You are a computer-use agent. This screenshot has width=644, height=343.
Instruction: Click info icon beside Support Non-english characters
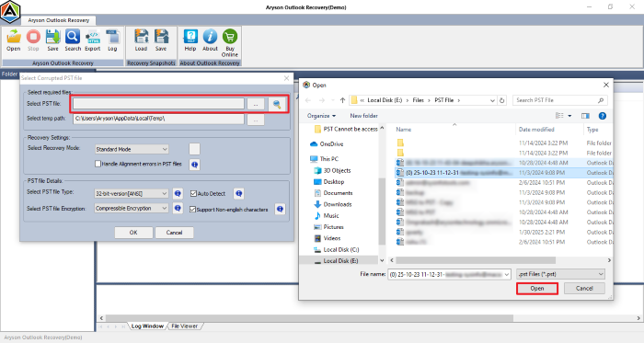[280, 209]
